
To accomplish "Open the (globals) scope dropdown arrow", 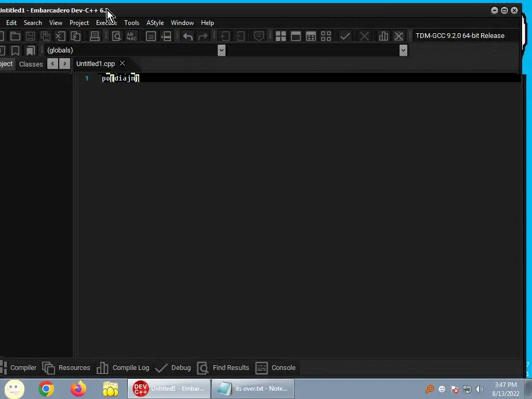I will 221,50.
